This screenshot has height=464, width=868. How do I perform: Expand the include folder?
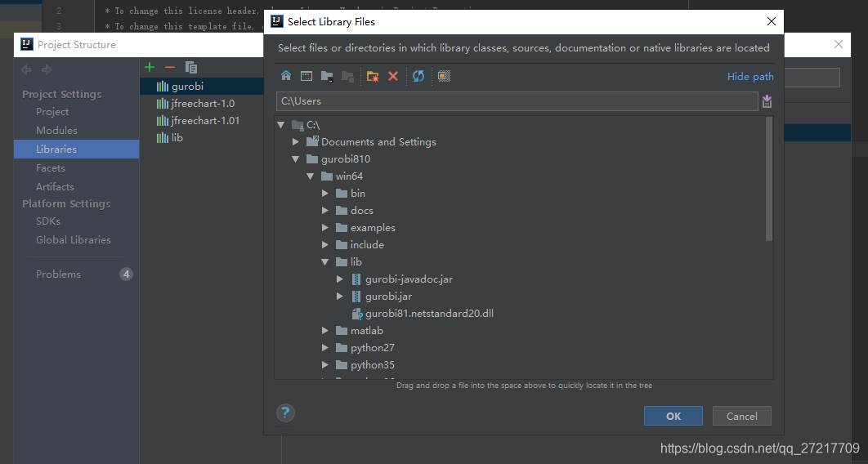(x=325, y=245)
